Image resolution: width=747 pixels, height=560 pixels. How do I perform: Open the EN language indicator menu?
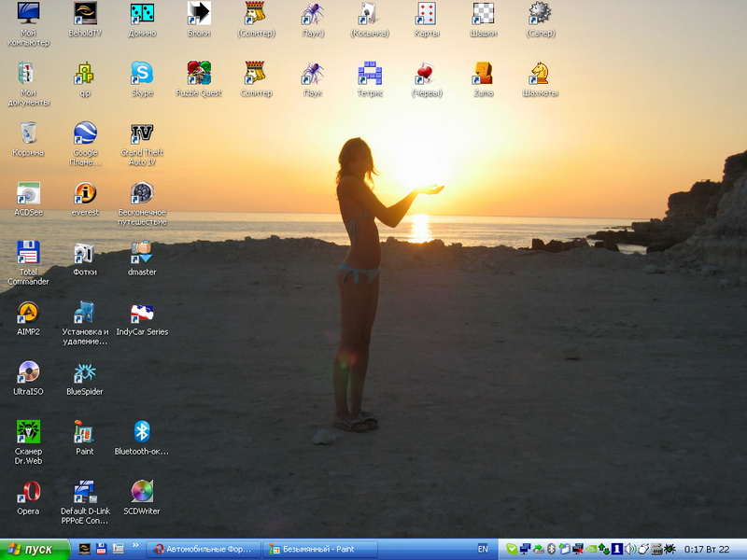click(483, 549)
